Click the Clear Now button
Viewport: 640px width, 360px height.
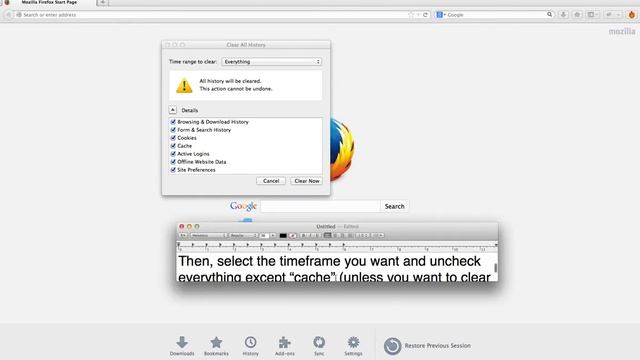click(x=307, y=181)
